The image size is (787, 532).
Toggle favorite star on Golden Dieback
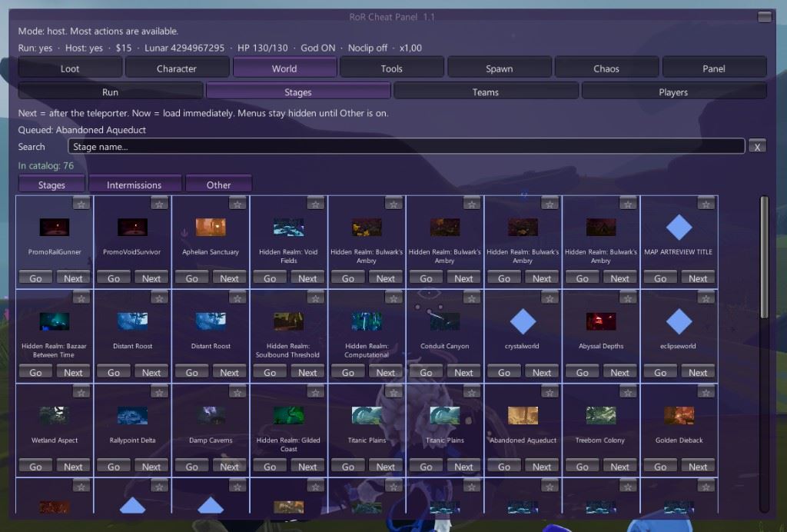(x=706, y=392)
